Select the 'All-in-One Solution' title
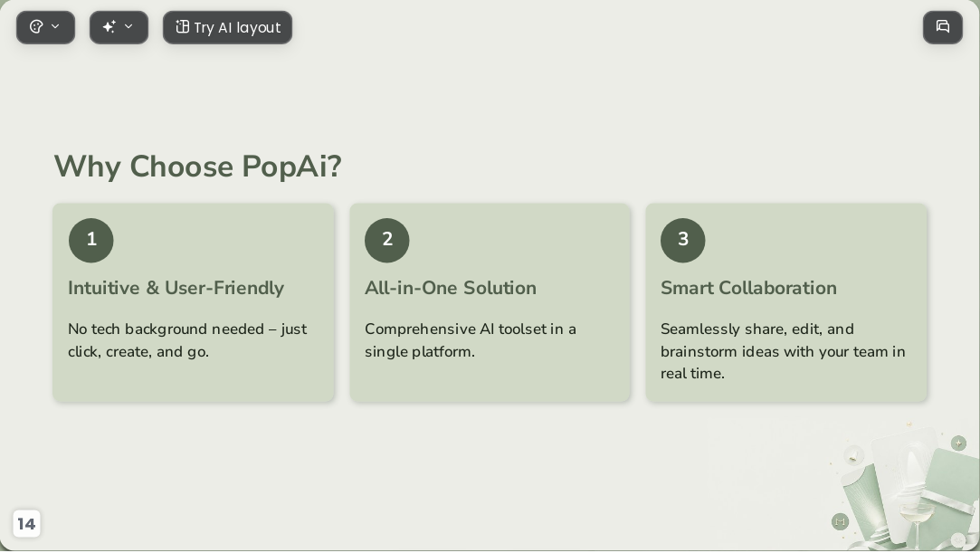 tap(451, 288)
